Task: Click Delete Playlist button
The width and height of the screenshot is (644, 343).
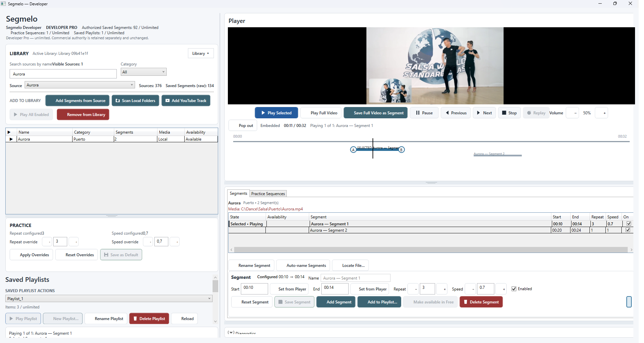Action: 149,319
